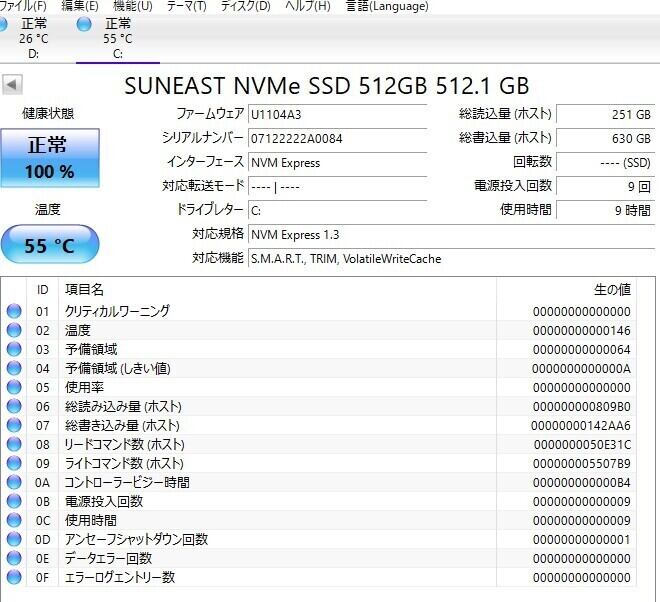Click status icon for 使用率 row
Image resolution: width=660 pixels, height=602 pixels.
14,387
